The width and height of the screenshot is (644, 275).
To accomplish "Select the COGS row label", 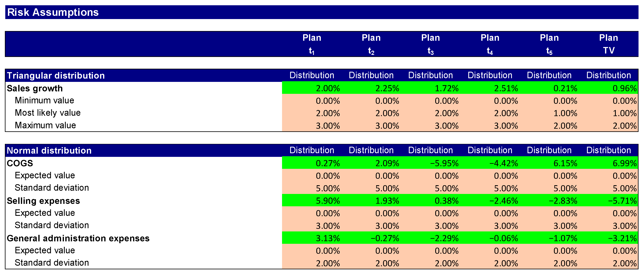I will [20, 163].
